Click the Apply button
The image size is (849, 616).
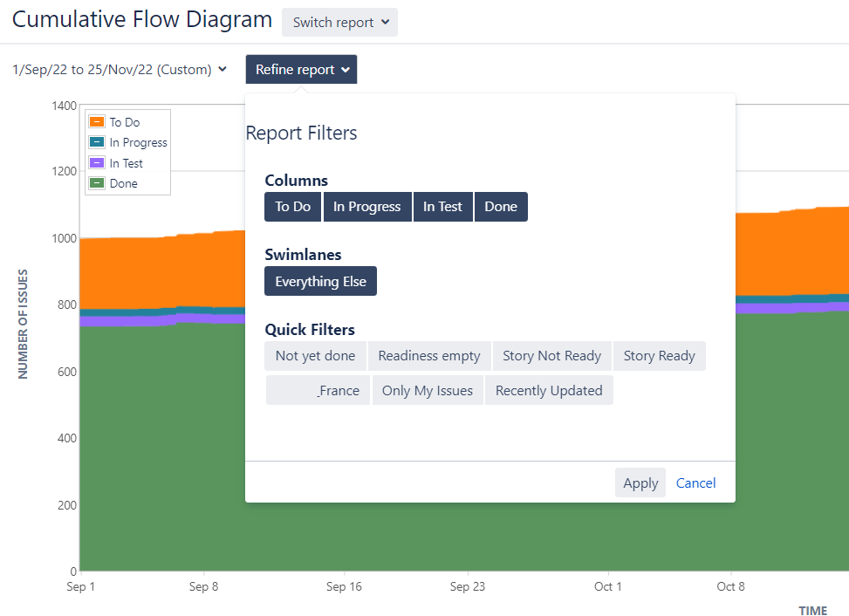point(640,483)
